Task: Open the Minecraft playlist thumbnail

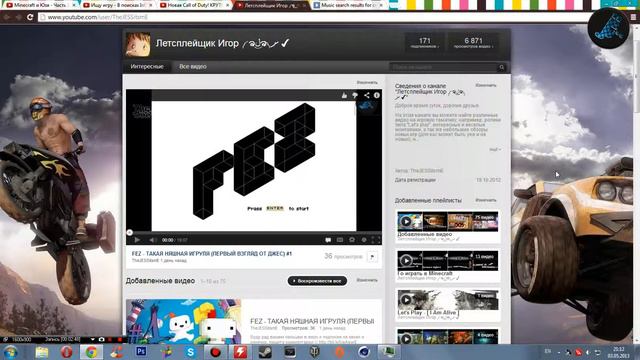Action: tap(448, 260)
